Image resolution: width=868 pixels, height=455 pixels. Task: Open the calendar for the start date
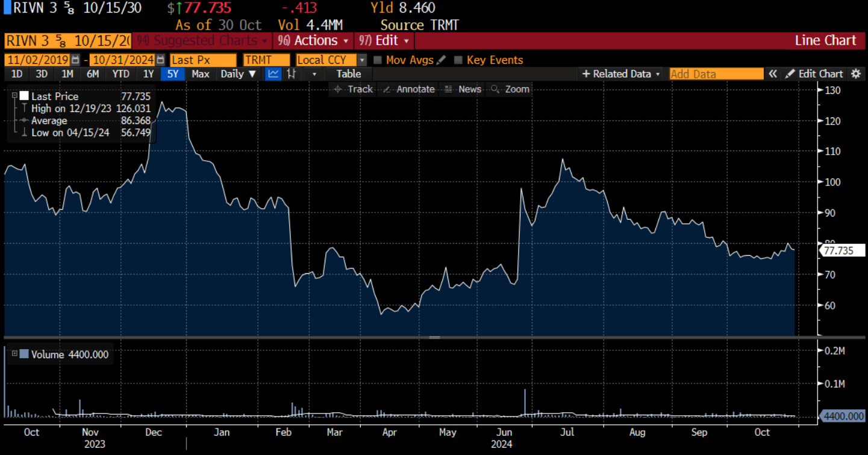pyautogui.click(x=75, y=60)
